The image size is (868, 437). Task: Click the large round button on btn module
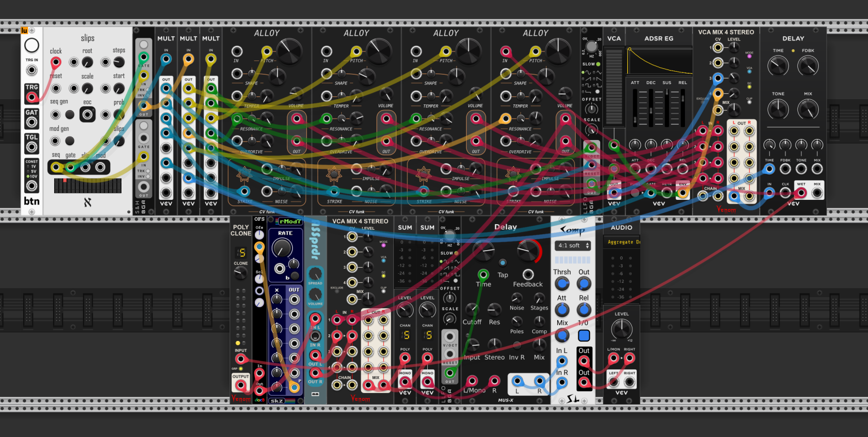tap(32, 46)
